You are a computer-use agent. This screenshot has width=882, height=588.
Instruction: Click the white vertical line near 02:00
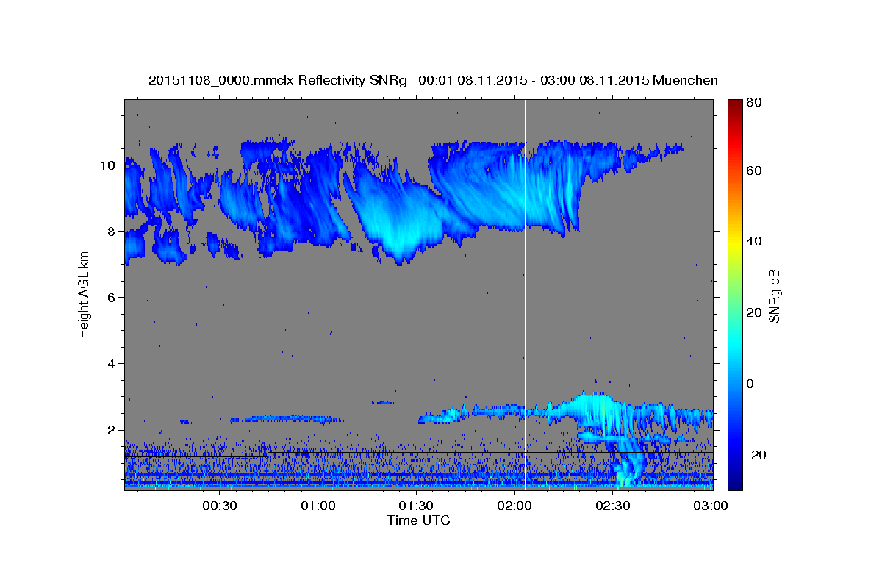(525, 295)
